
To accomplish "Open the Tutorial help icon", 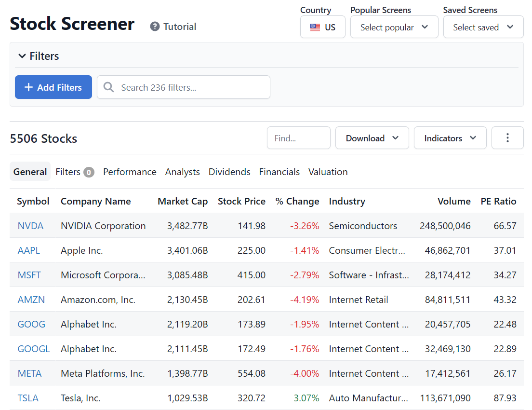I will pos(154,26).
